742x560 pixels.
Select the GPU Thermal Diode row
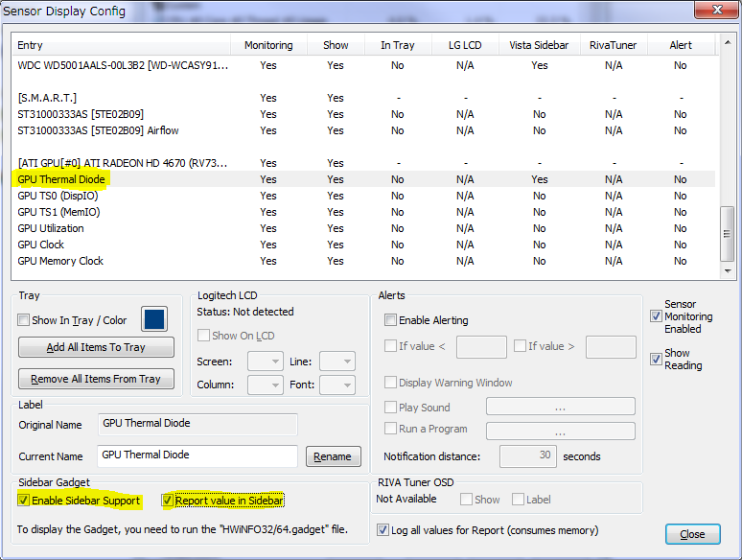(61, 179)
